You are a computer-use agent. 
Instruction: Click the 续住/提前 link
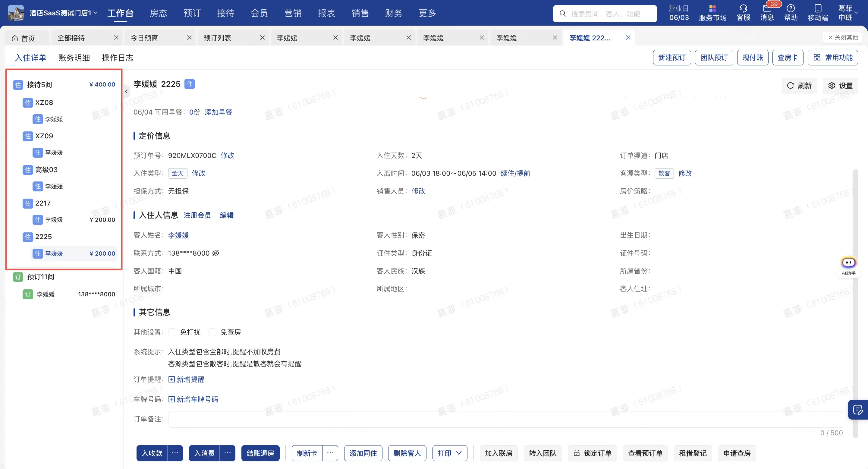515,173
